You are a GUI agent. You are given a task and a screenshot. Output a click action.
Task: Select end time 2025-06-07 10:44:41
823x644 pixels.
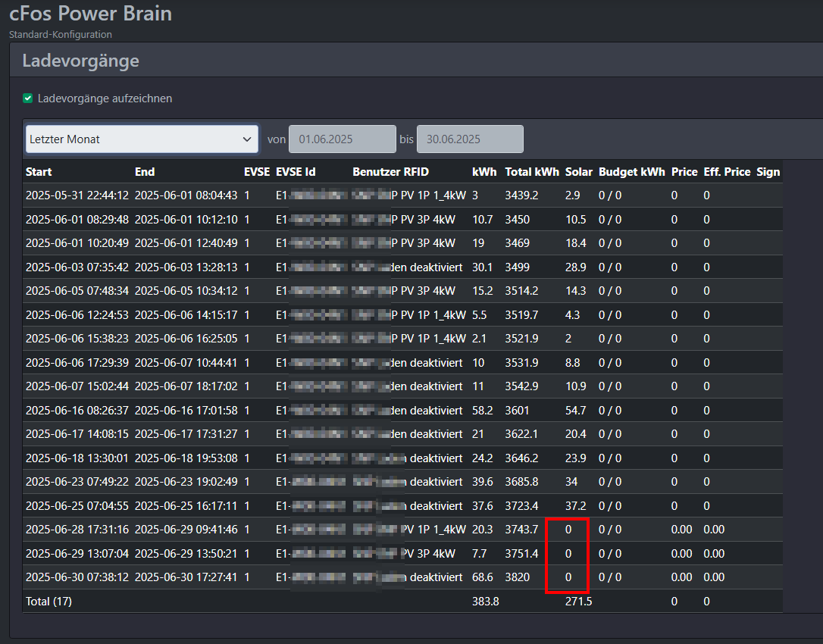[x=186, y=363]
